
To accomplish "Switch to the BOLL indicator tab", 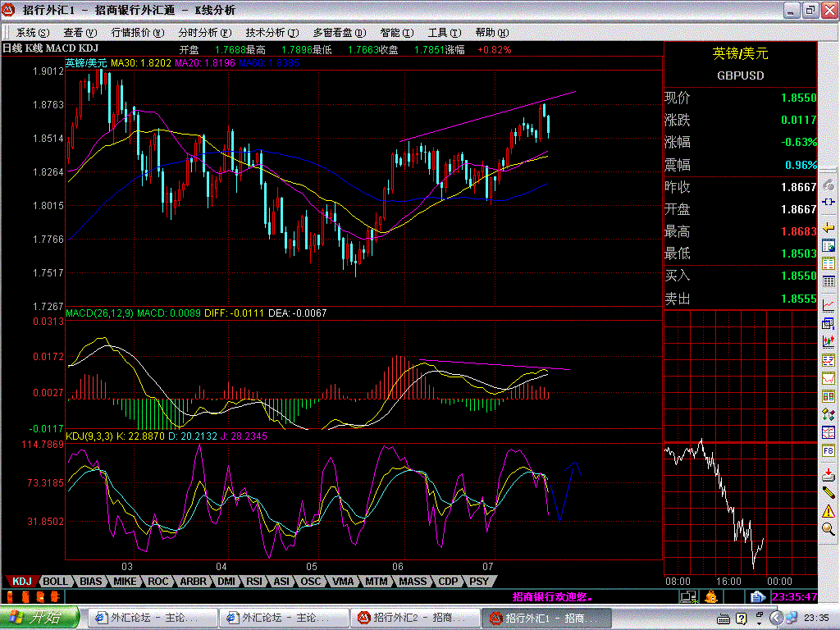I will [56, 581].
